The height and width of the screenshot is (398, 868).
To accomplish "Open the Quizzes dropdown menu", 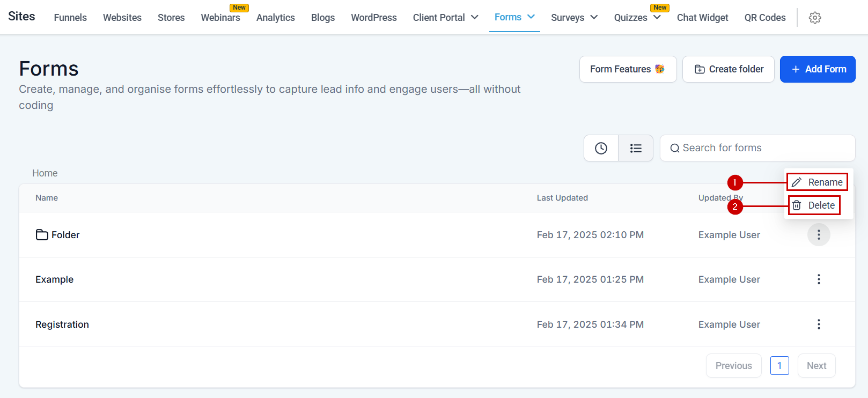I will [637, 18].
